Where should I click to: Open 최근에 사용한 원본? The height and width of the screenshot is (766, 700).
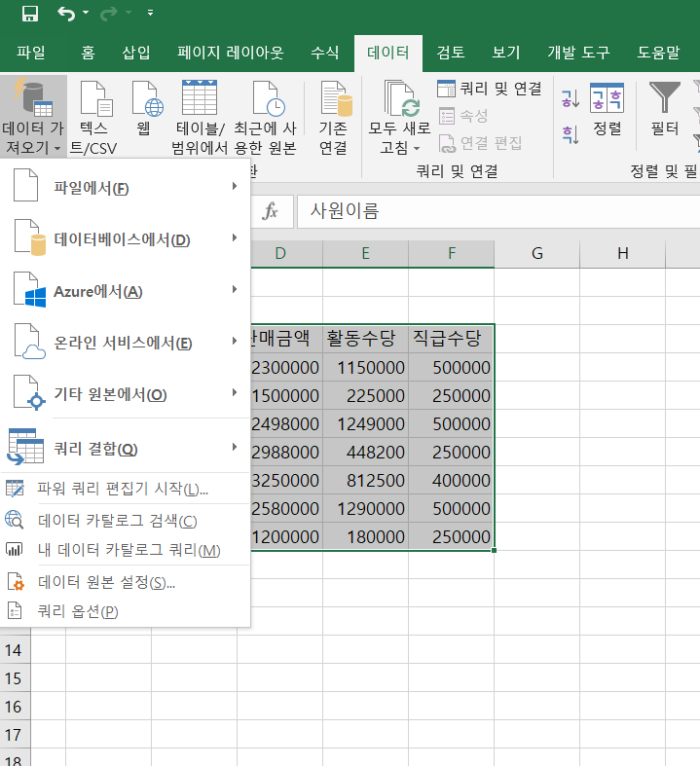click(265, 116)
